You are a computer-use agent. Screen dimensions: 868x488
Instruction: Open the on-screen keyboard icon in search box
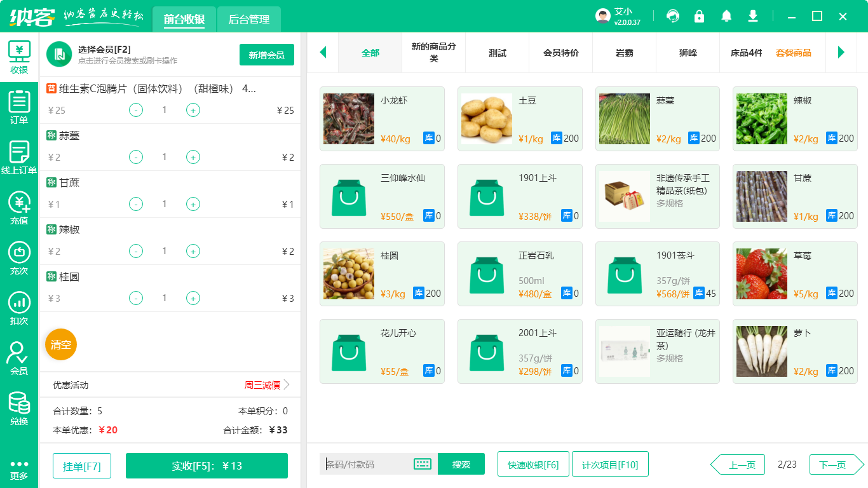[423, 464]
